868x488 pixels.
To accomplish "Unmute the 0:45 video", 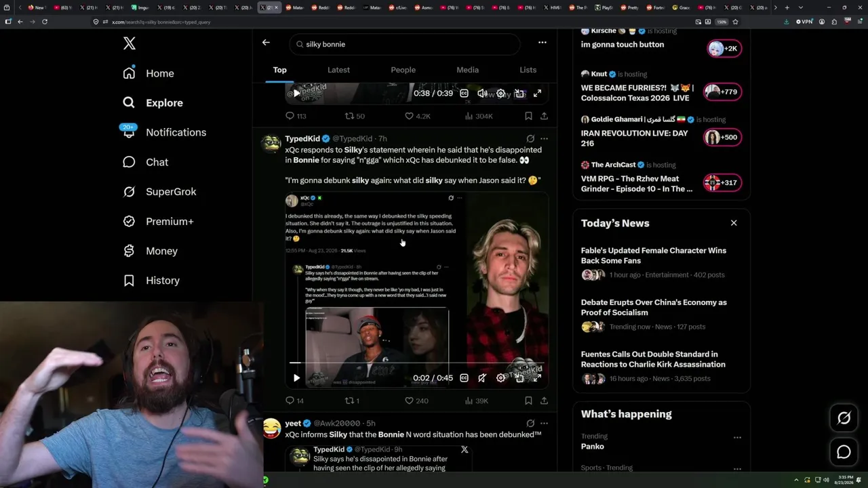I will pyautogui.click(x=482, y=378).
